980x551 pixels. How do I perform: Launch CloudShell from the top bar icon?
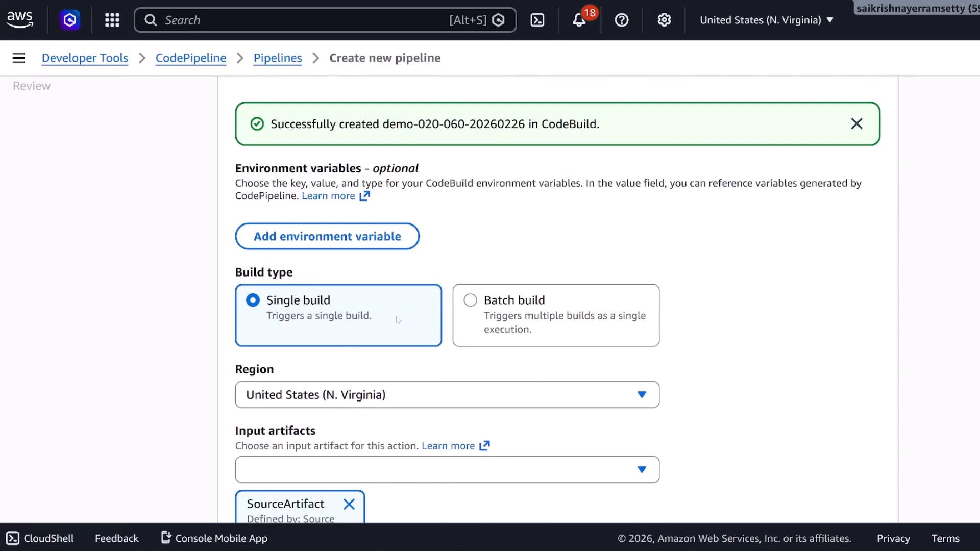(x=537, y=20)
